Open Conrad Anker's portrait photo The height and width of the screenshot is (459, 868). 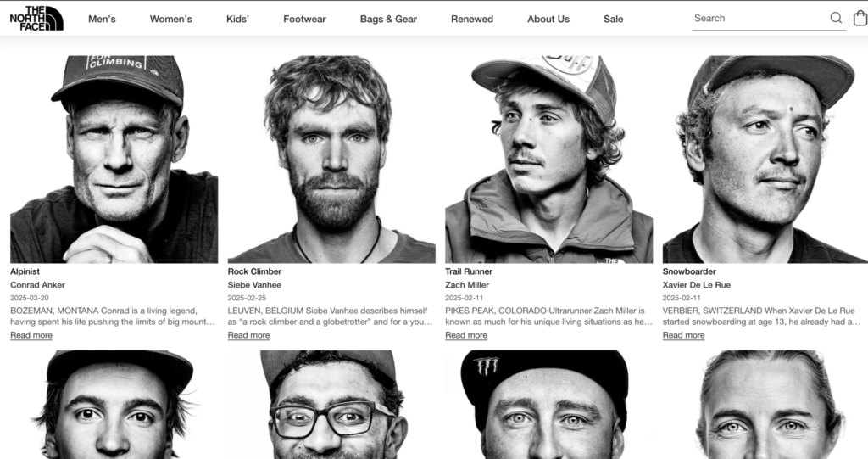coord(114,160)
